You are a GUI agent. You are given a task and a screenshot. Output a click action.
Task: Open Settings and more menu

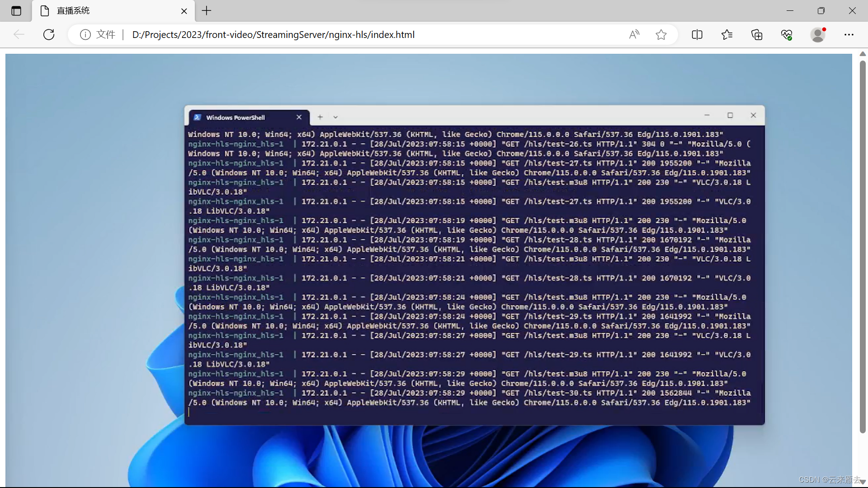click(849, 34)
